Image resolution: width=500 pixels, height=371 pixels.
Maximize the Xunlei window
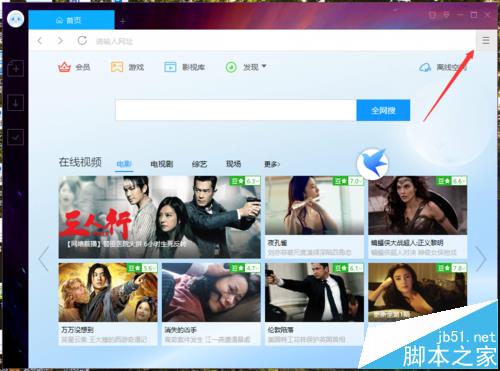[x=474, y=15]
